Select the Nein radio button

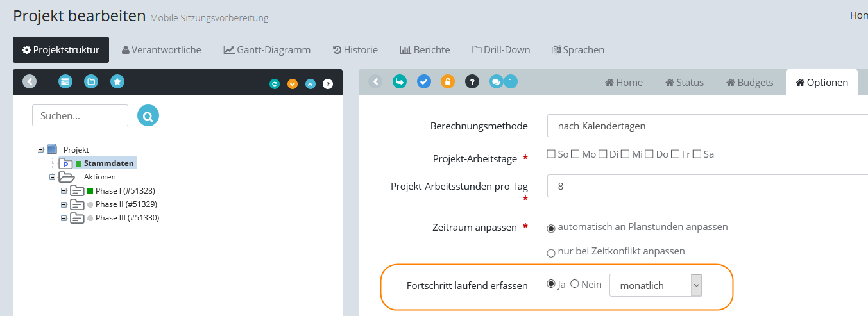tap(575, 284)
